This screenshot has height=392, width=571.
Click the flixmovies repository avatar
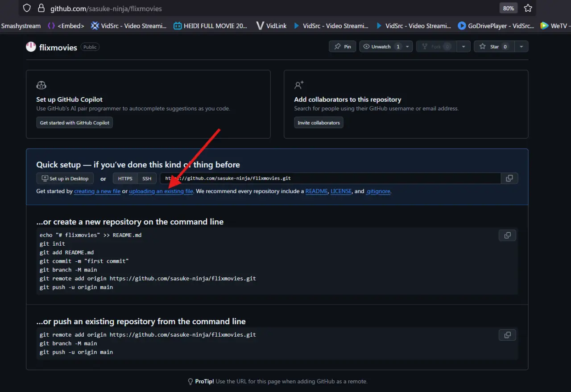31,47
